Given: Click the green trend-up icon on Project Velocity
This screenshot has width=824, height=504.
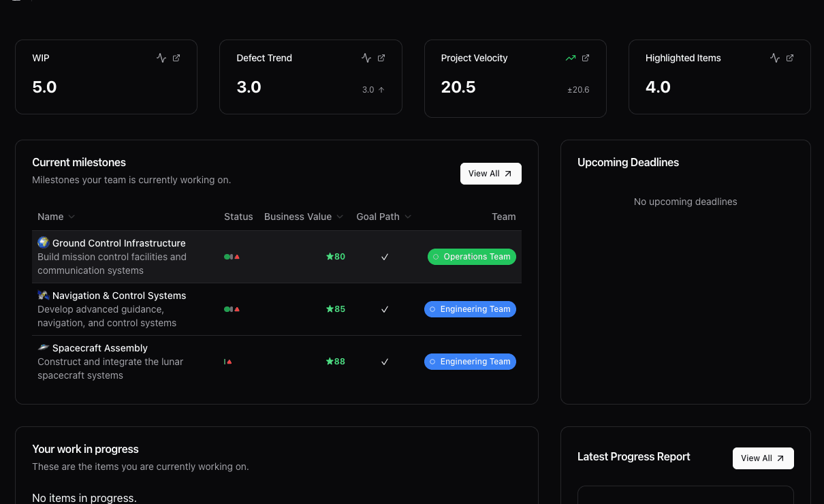Looking at the screenshot, I should pos(571,58).
